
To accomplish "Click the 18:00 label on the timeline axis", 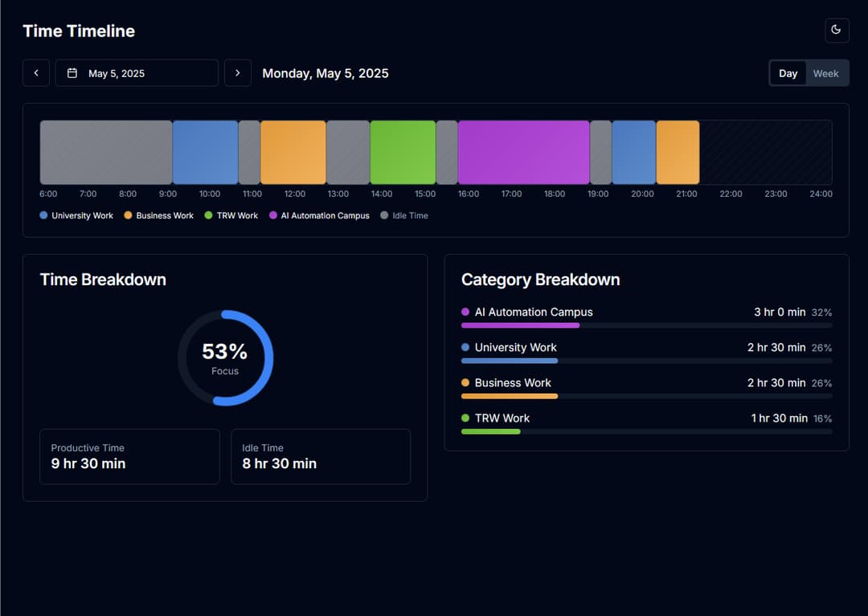I will click(554, 194).
